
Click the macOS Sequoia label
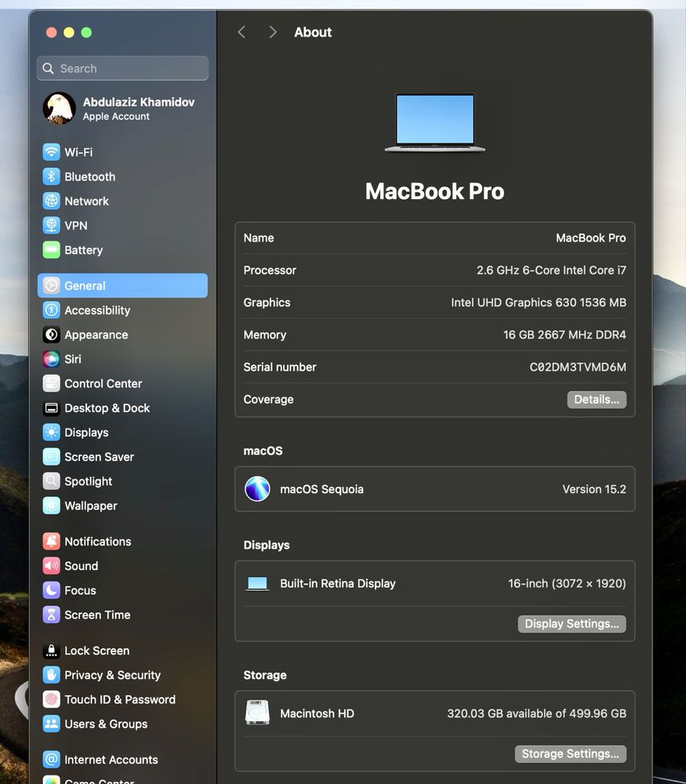[x=321, y=489]
